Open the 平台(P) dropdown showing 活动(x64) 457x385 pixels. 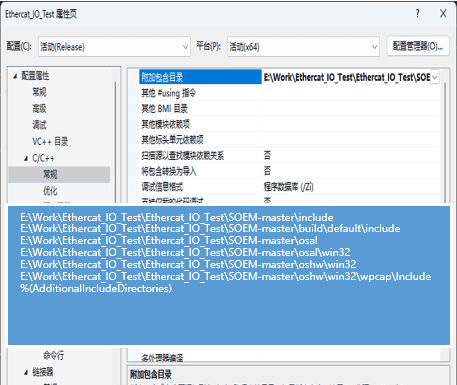point(303,47)
